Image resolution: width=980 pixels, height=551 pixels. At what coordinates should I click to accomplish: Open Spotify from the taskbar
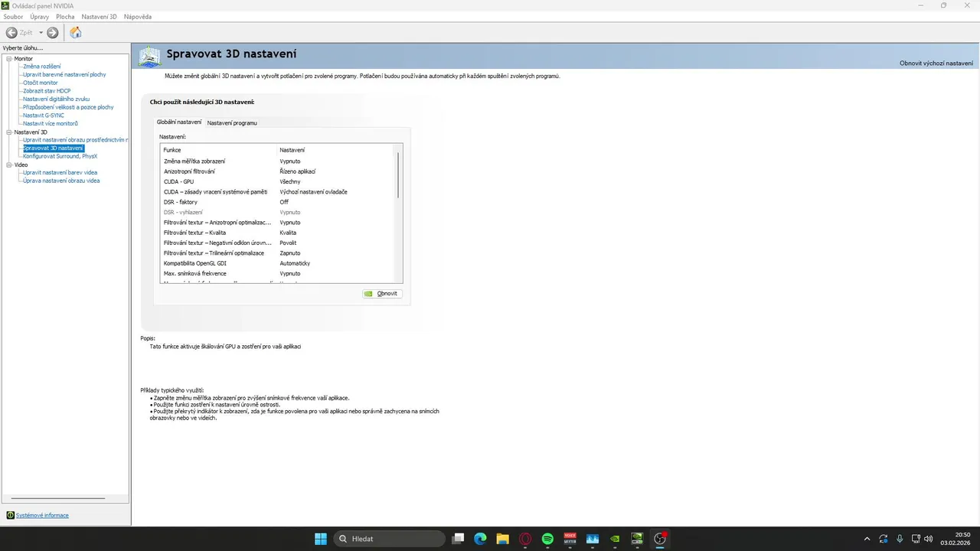(547, 539)
